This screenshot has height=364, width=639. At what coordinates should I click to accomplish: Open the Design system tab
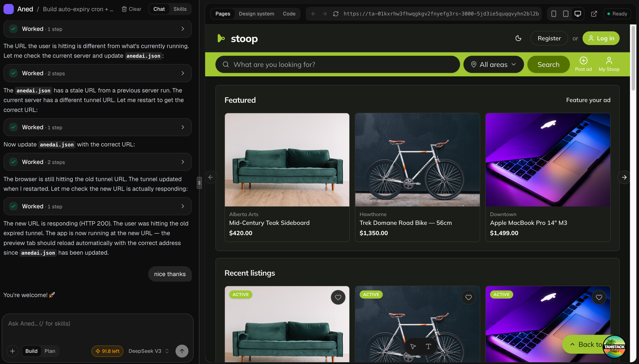pos(256,14)
